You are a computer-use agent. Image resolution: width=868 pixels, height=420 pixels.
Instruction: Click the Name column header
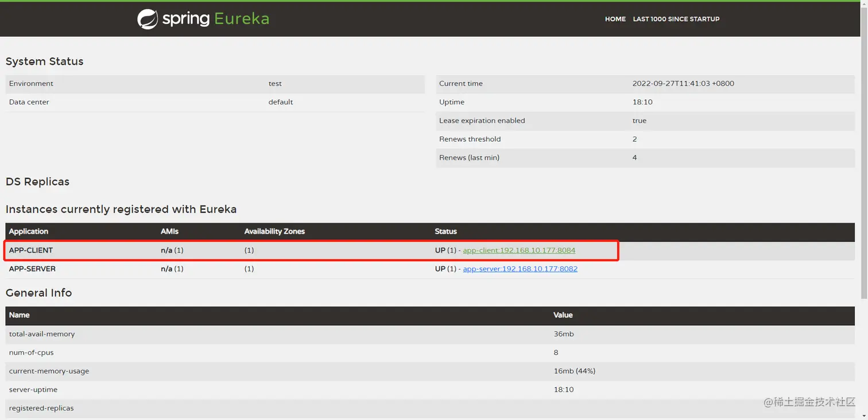click(19, 315)
